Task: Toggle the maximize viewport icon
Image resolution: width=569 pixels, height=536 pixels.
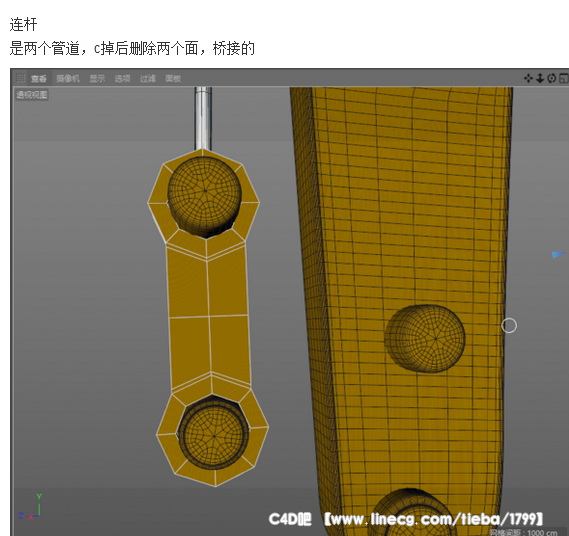Action: pyautogui.click(x=564, y=78)
